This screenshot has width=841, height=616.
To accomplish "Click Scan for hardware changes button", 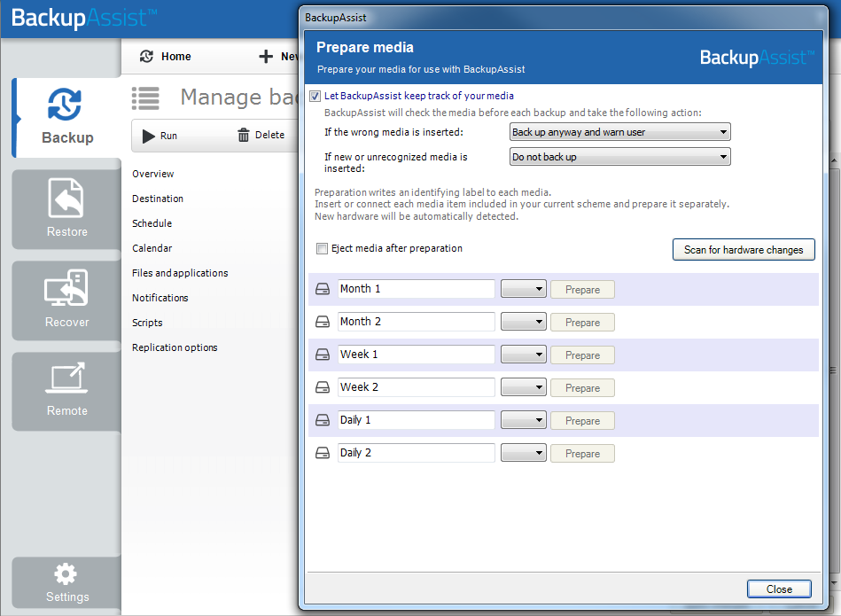I will point(743,250).
